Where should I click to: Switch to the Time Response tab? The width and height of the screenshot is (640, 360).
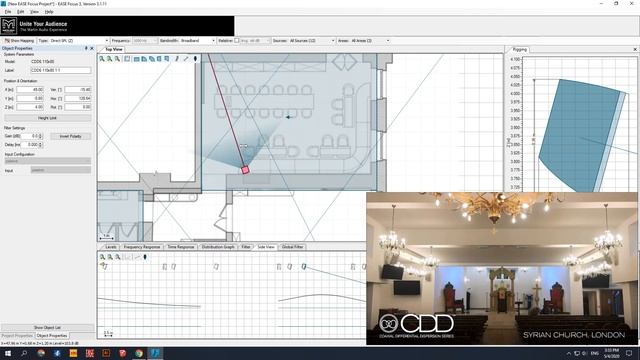click(180, 247)
